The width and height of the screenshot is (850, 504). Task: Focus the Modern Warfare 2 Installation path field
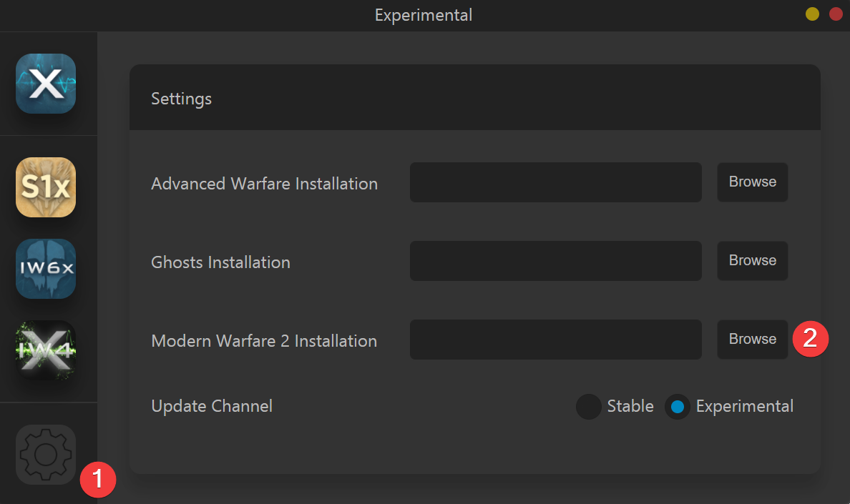coord(556,340)
